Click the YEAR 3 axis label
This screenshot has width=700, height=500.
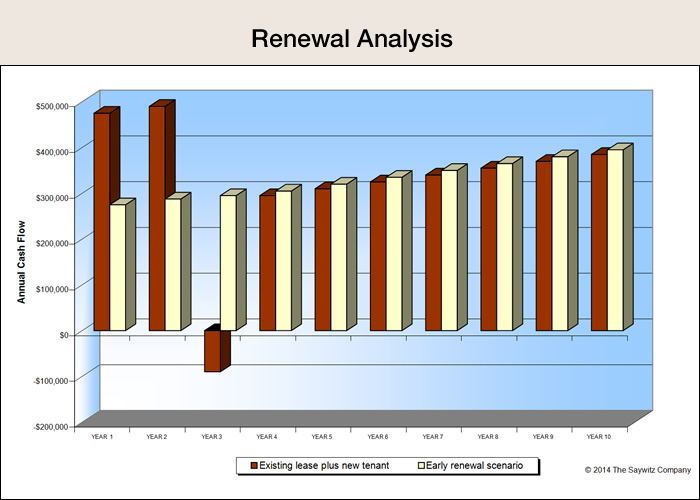(x=212, y=437)
